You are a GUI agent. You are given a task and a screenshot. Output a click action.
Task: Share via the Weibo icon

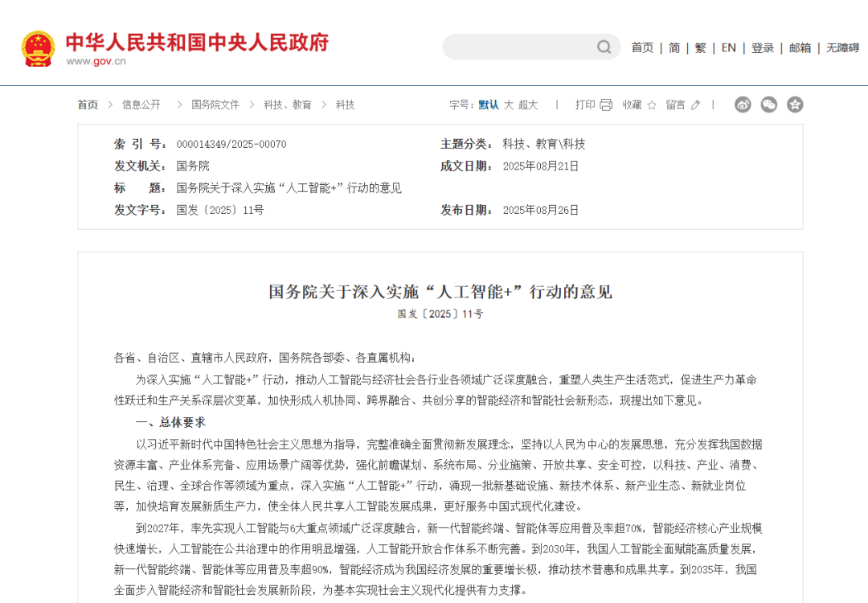coord(743,105)
